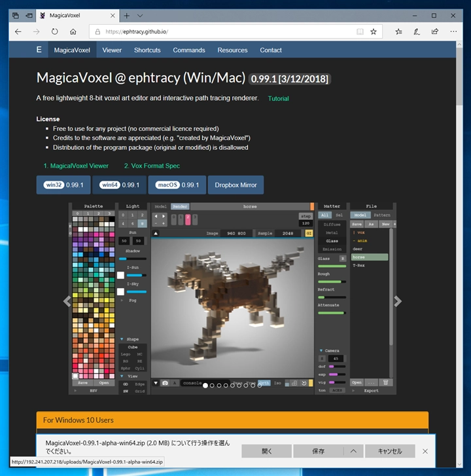The height and width of the screenshot is (476, 471).
Task: Reload the page with the refresh icon
Action: [54, 31]
